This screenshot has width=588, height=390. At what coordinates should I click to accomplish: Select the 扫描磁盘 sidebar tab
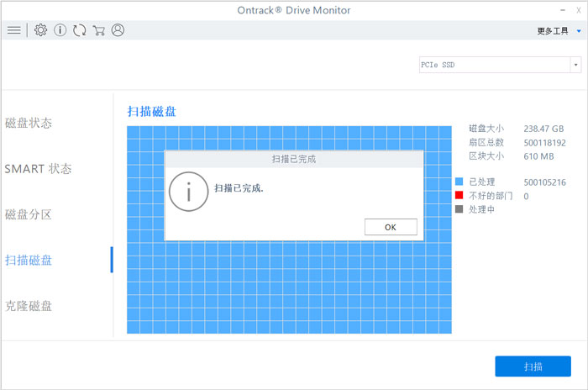point(29,260)
